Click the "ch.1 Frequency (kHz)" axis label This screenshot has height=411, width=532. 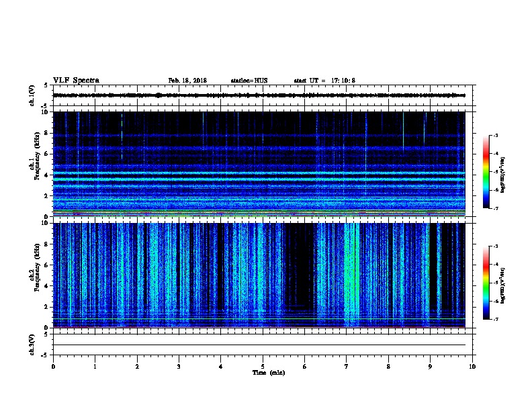(x=35, y=156)
